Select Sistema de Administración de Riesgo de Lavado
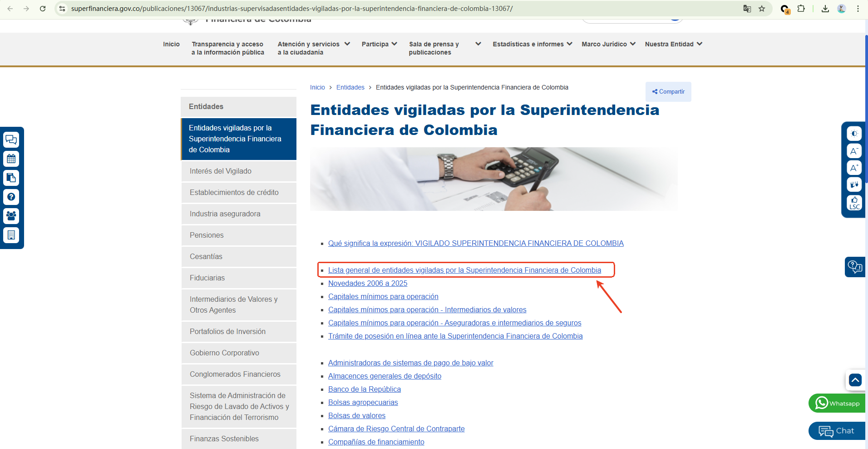868x449 pixels. (x=239, y=407)
